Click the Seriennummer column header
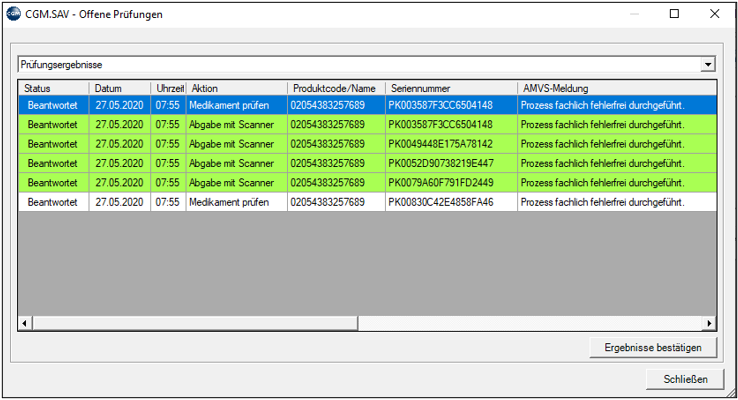738x400 pixels. click(x=451, y=88)
